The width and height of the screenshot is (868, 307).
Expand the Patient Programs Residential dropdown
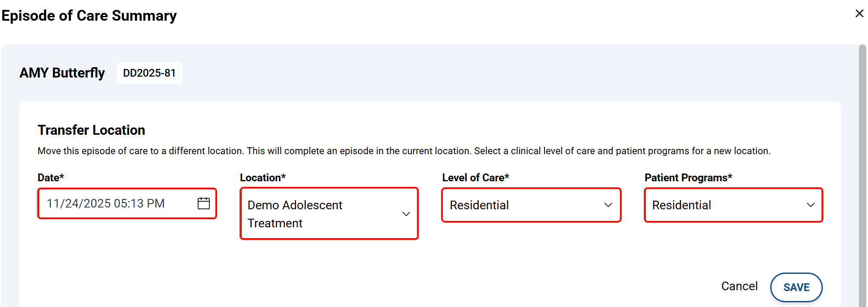pos(719,205)
